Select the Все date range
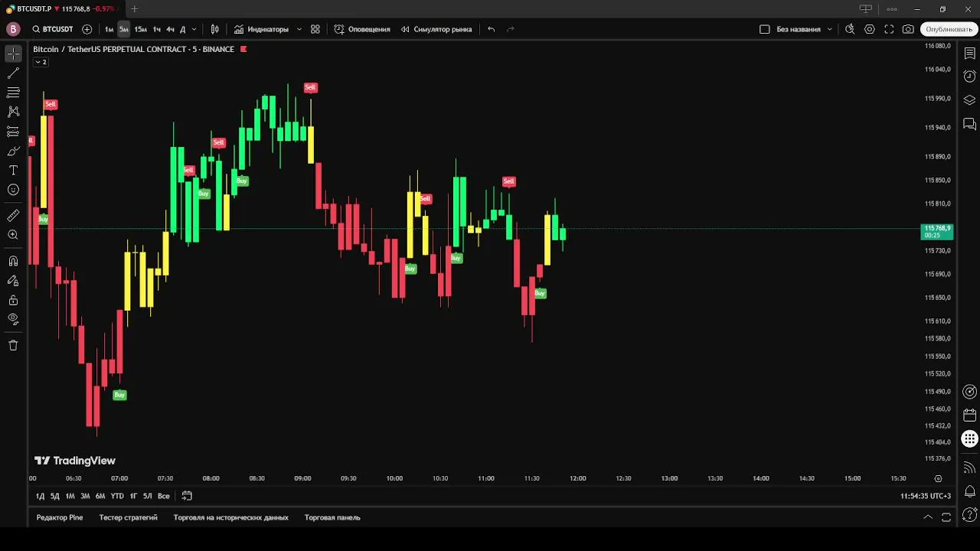The image size is (980, 551). point(163,496)
